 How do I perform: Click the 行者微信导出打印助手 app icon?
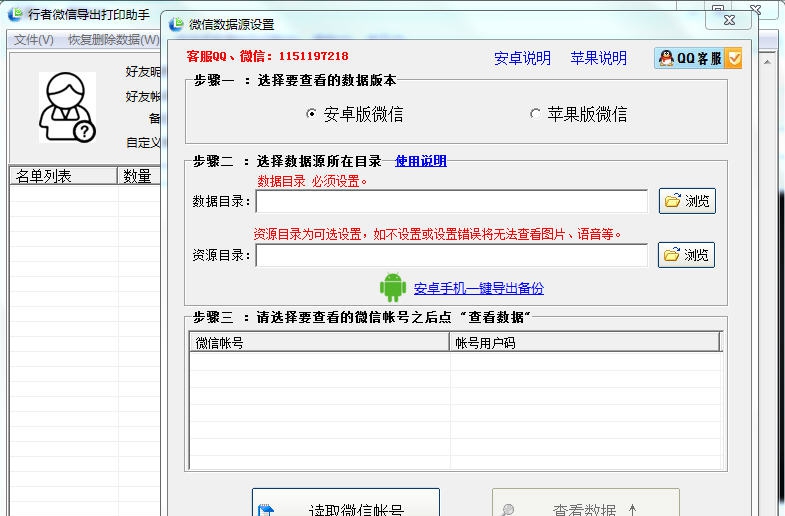(16, 14)
